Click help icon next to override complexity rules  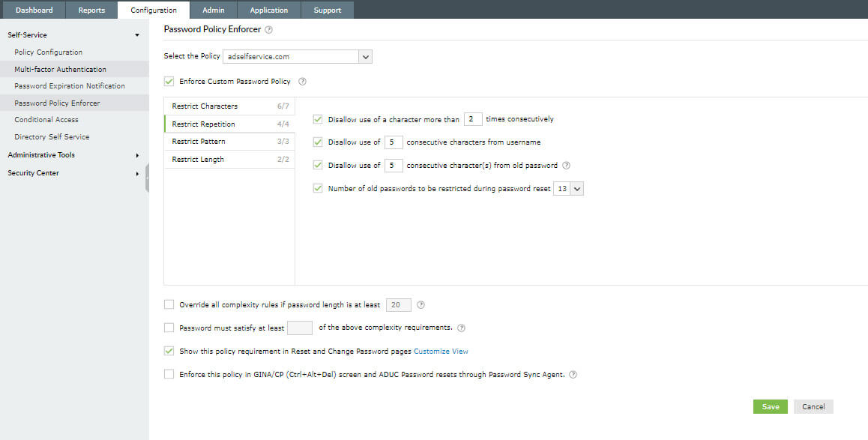421,305
